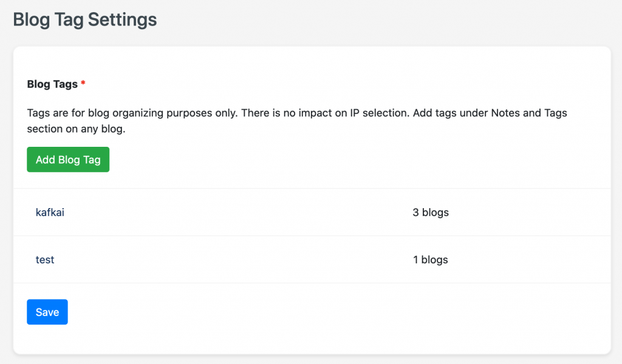Screen dimensions: 622x364
Task: Click the Blog Tag Settings page heading
Action: [x=85, y=19]
